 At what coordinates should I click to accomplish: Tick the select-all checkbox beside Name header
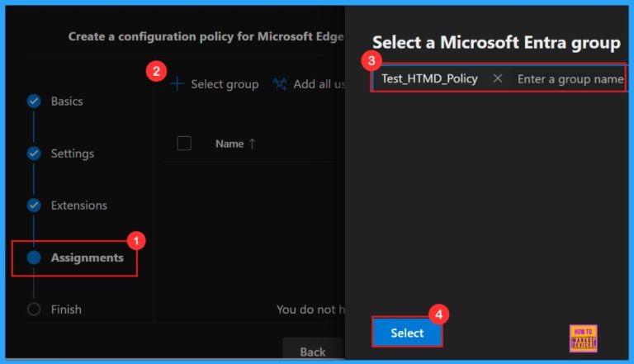[184, 143]
